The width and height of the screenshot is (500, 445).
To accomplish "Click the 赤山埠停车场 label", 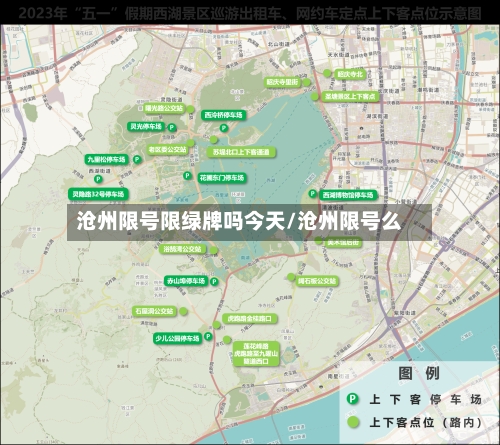I will click(186, 281).
